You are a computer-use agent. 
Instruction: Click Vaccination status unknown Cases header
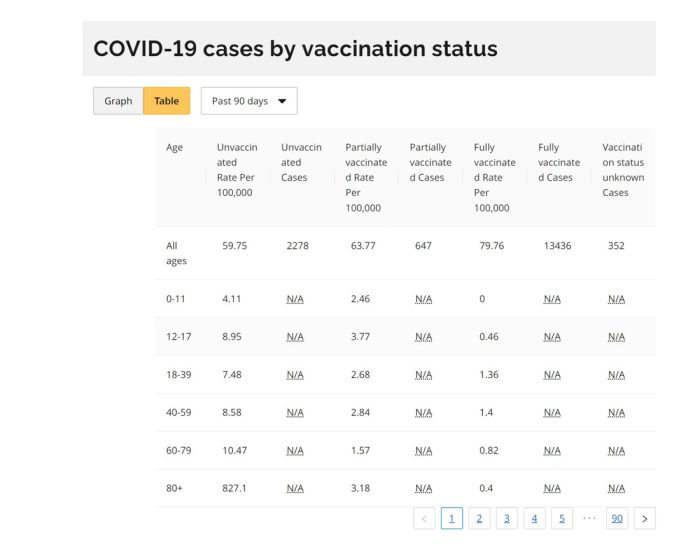pos(623,170)
